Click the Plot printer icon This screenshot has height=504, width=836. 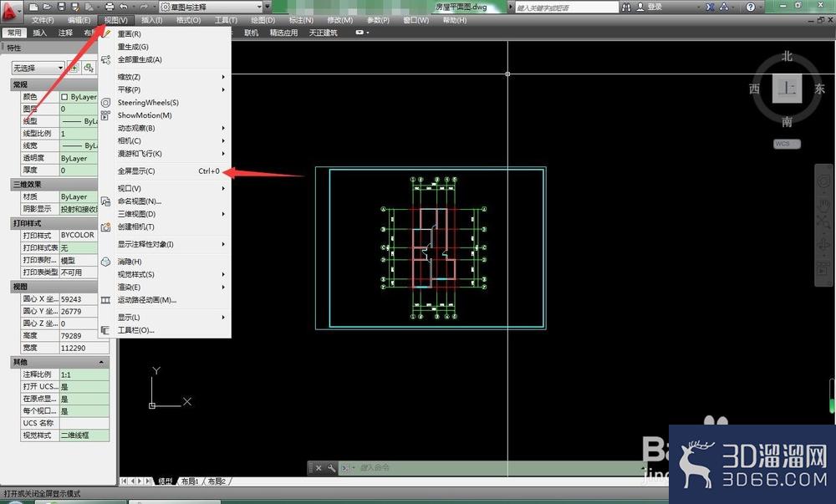click(110, 7)
